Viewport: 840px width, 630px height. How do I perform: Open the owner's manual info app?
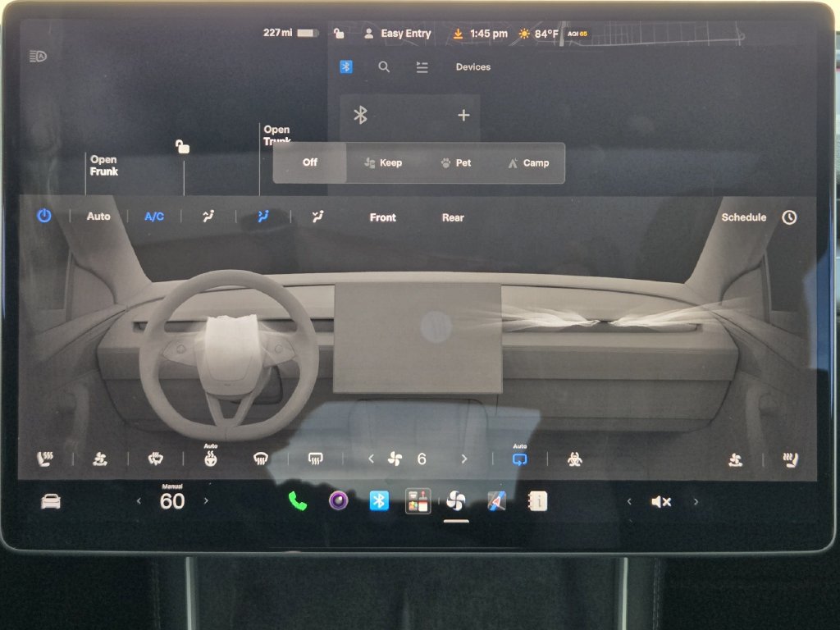click(538, 501)
